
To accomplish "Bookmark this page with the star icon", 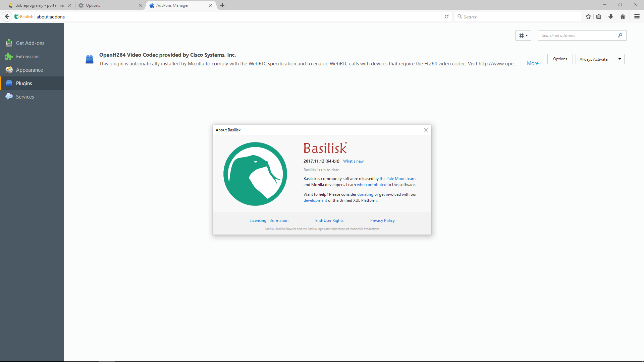I will [x=588, y=16].
